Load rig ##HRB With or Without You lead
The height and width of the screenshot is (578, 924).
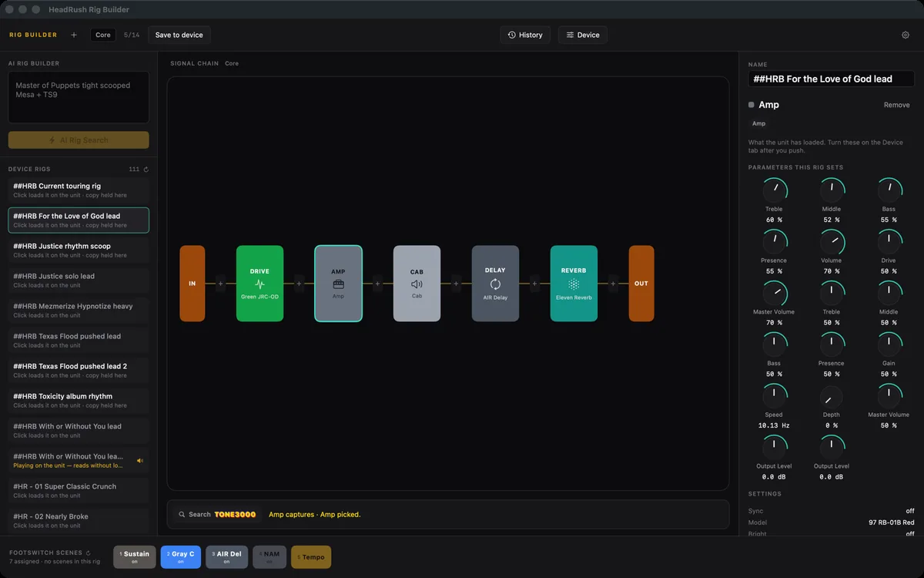pos(79,431)
